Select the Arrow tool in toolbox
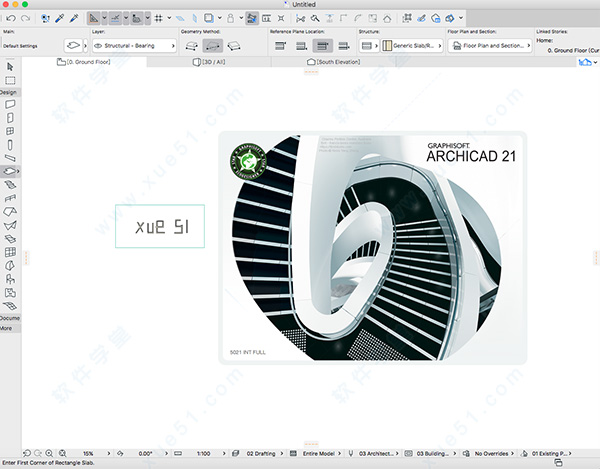Screen dimensions: 600x469 pyautogui.click(x=10, y=67)
